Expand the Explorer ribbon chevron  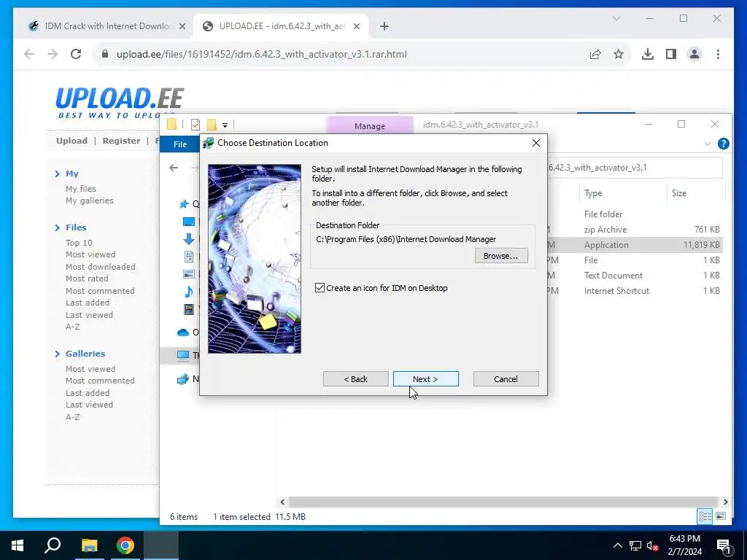click(x=708, y=144)
